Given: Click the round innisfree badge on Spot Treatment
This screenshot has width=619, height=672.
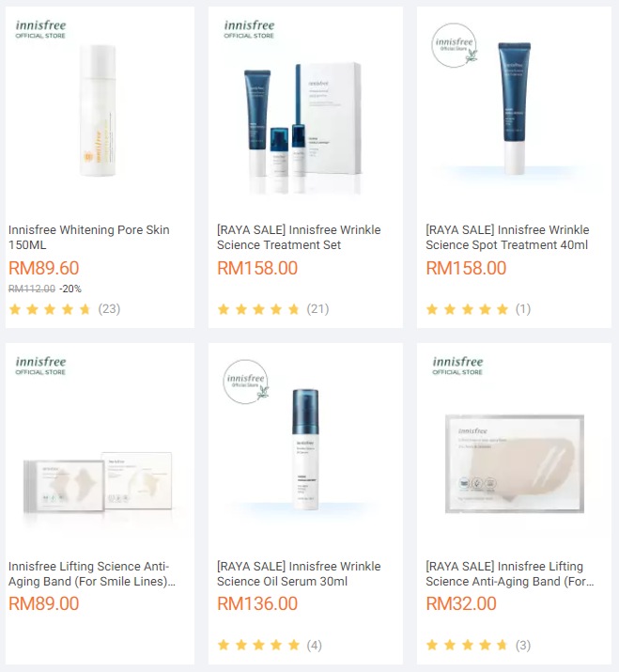Looking at the screenshot, I should (454, 45).
